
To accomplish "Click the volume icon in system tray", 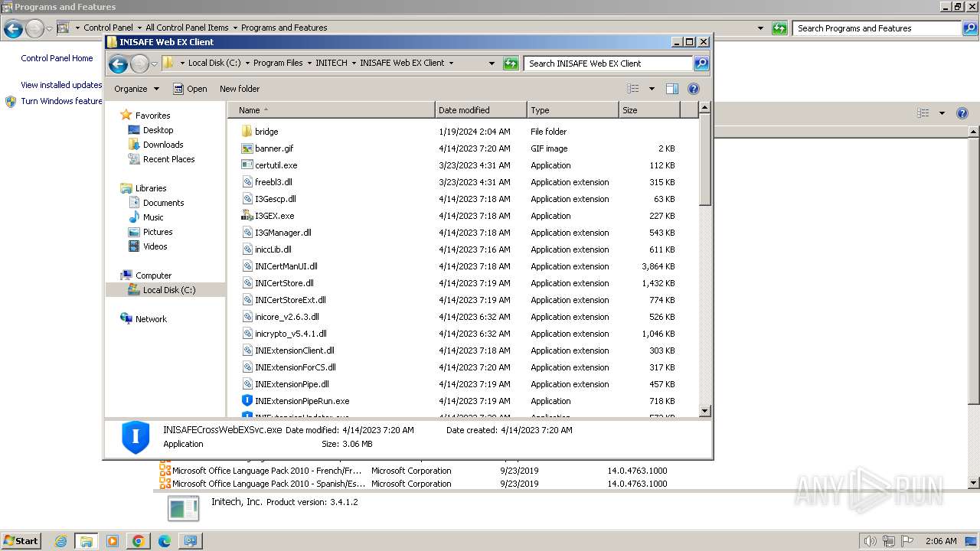I will click(870, 541).
